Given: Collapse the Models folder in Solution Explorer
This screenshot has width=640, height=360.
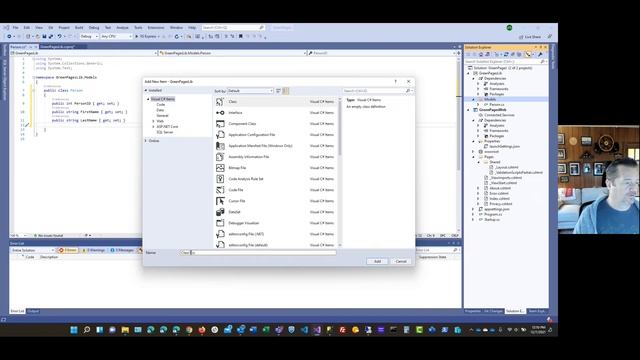Looking at the screenshot, I should point(473,99).
